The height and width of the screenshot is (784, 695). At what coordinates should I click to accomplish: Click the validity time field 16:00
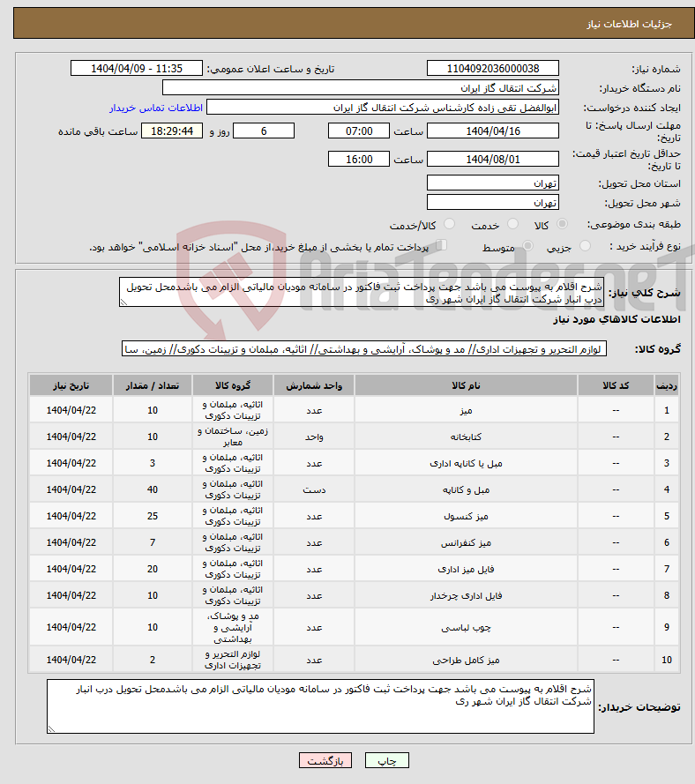coord(358,159)
